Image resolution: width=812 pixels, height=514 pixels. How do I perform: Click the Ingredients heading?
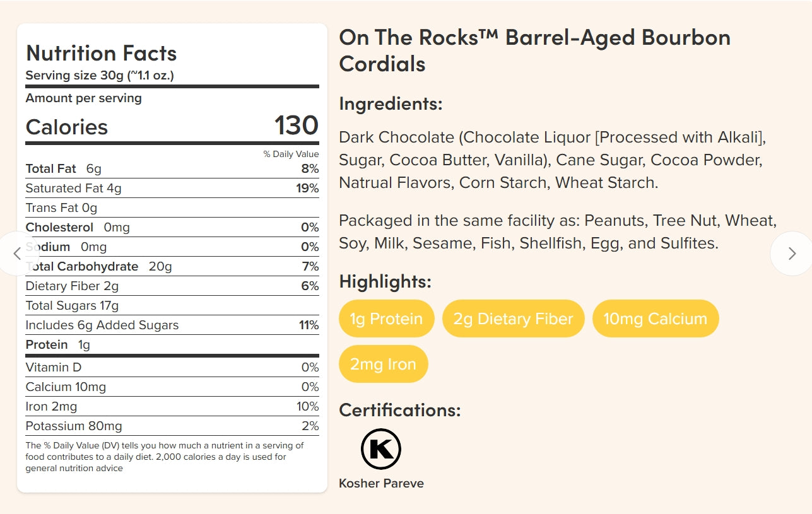pos(391,103)
